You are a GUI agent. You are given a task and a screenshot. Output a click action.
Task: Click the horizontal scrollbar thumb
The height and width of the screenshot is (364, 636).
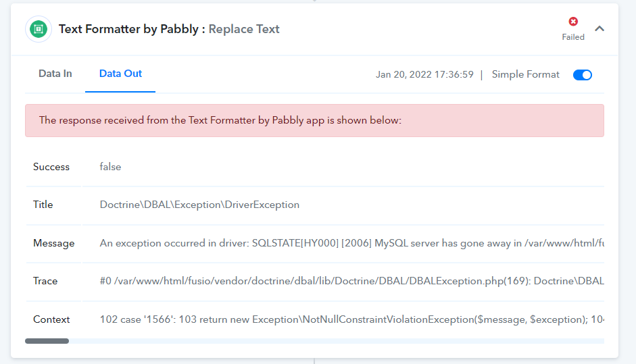(x=47, y=341)
